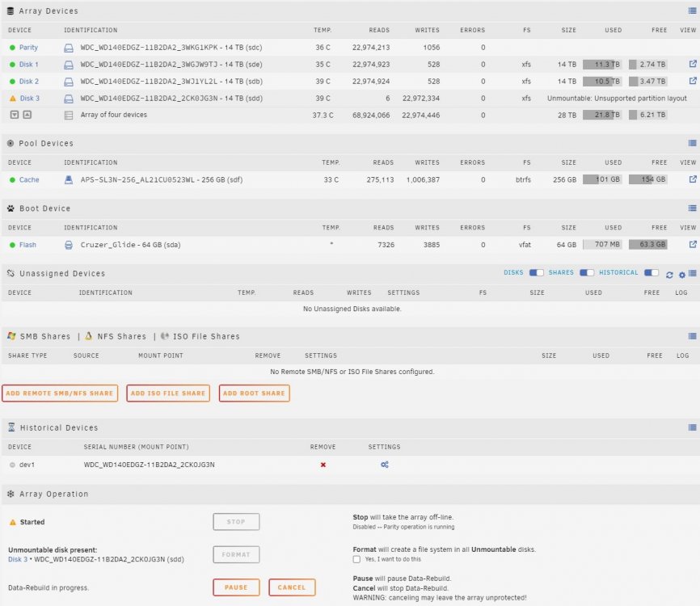
Task: Click the Parity drive icon
Action: pyautogui.click(x=69, y=48)
